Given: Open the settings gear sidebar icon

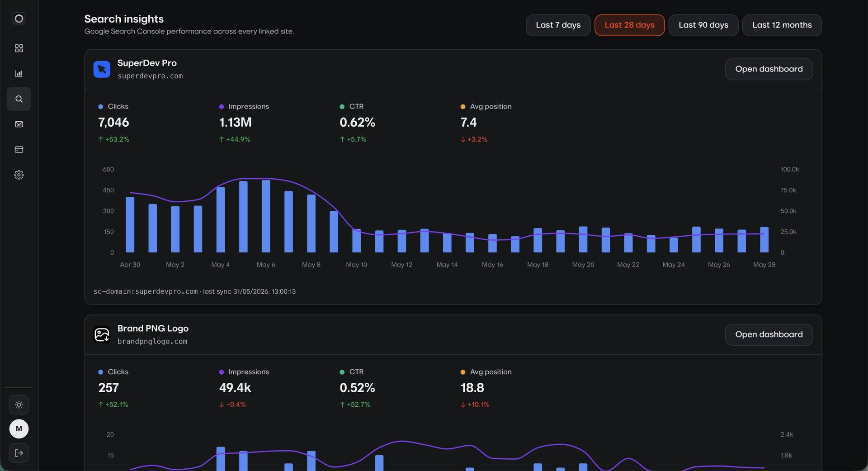Looking at the screenshot, I should 19,175.
